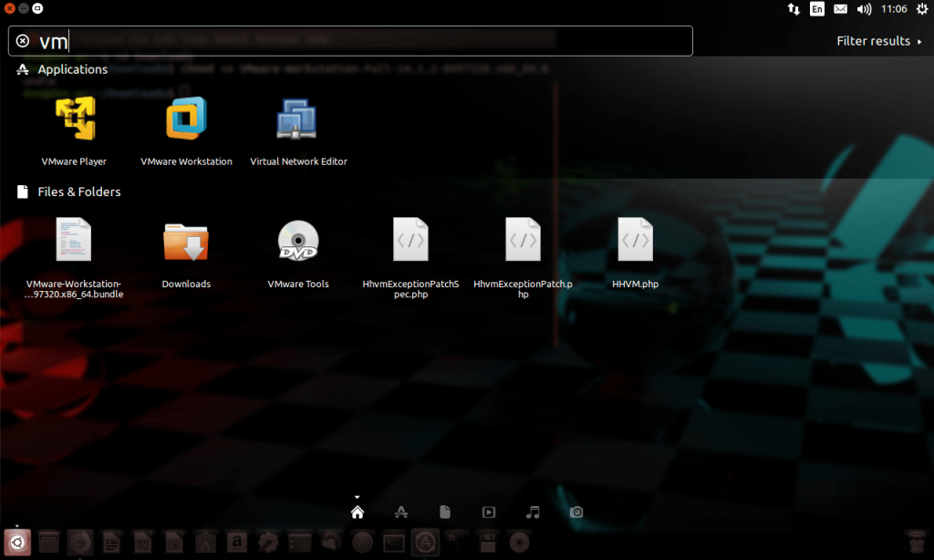934x560 pixels.
Task: Close the Dash with the red button
Action: 9,8
